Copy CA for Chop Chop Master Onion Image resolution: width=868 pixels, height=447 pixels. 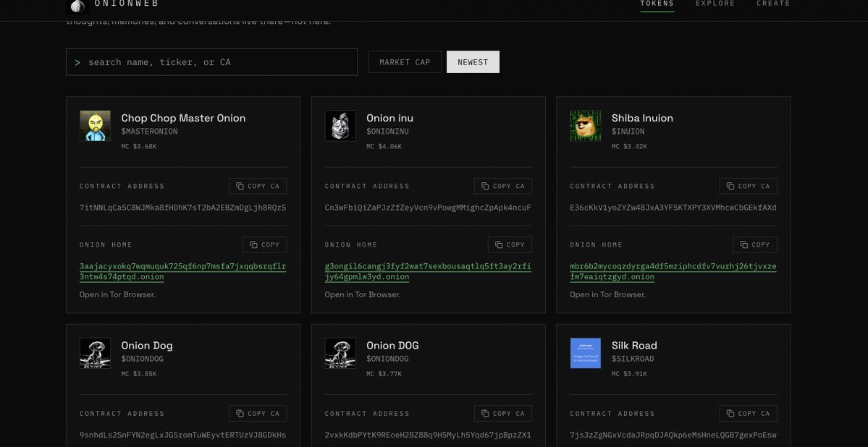pyautogui.click(x=258, y=186)
